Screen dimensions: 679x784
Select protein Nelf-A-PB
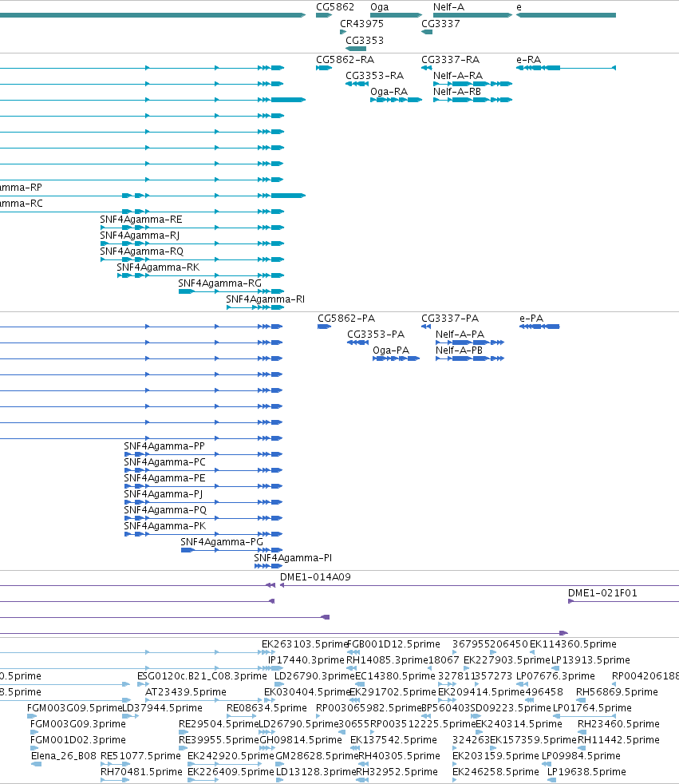pyautogui.click(x=459, y=350)
